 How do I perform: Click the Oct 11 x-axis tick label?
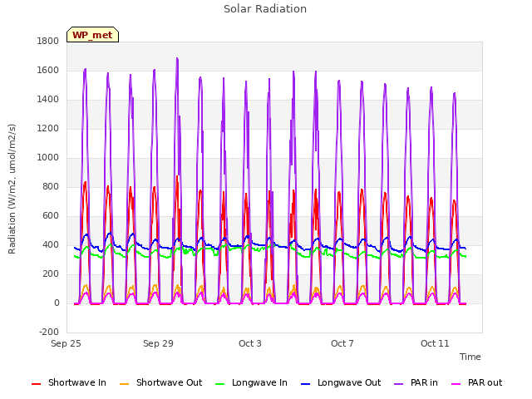click(x=435, y=343)
